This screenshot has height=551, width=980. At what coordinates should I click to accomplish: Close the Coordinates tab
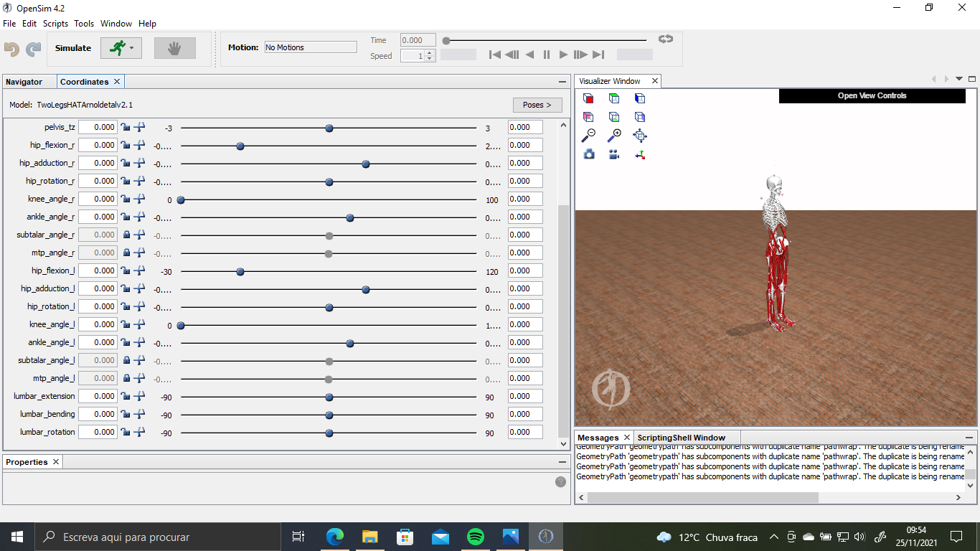click(117, 82)
